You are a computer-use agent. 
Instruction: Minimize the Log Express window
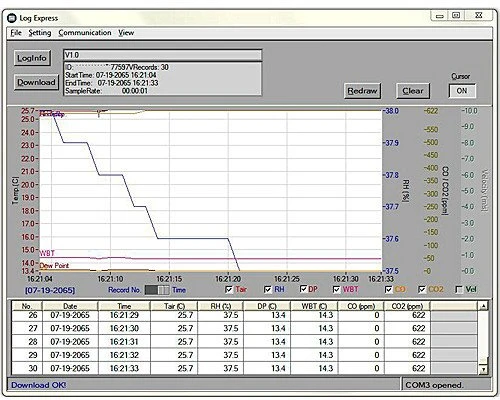(440, 16)
